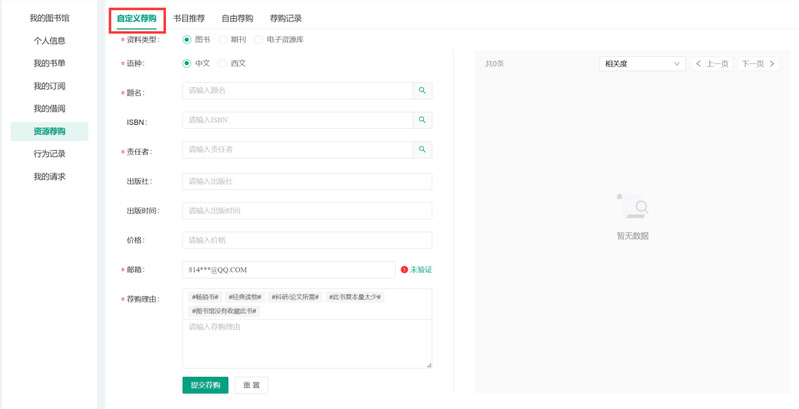Go to previous page with 上一页
Viewport: 799px width, 409px height.
click(713, 64)
